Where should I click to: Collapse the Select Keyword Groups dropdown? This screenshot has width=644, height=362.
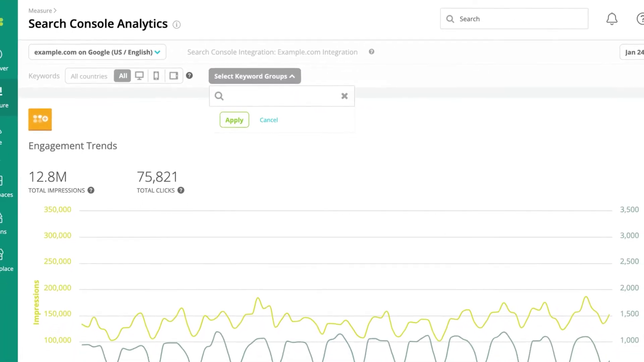255,76
